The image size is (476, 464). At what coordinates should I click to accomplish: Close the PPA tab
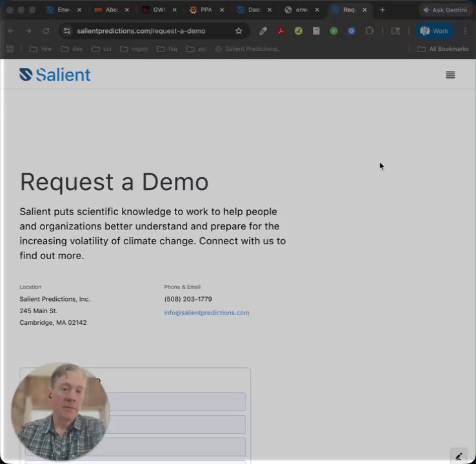click(x=222, y=10)
